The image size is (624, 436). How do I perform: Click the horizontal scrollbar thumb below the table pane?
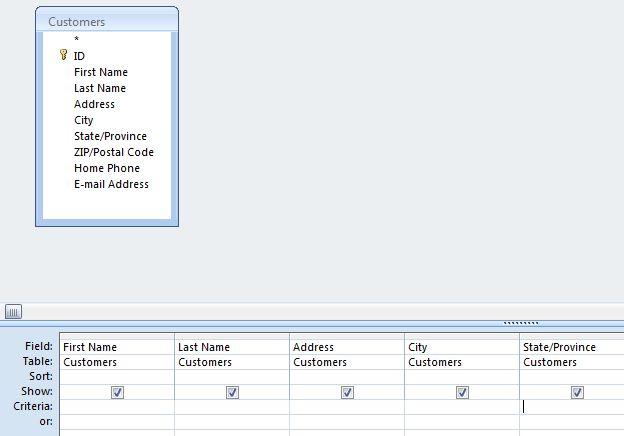[13, 312]
